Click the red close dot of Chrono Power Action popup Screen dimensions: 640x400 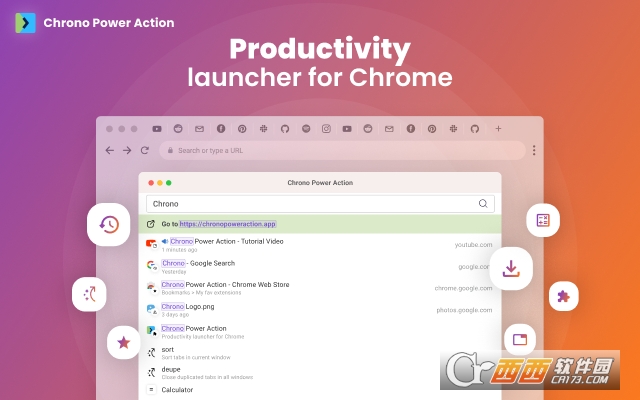point(151,183)
